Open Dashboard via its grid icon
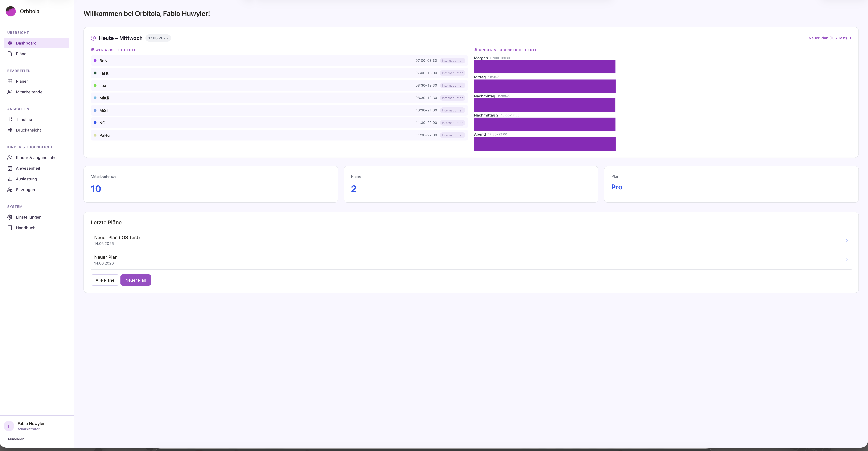 (x=10, y=43)
